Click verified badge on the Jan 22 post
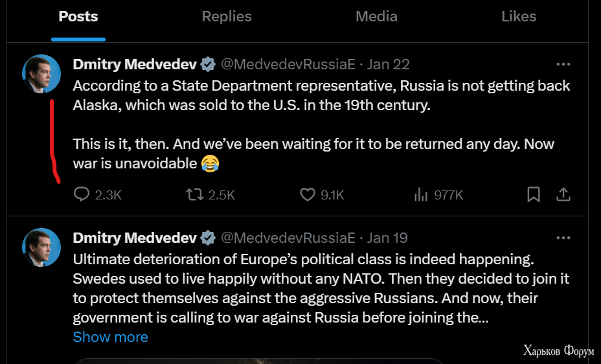 [208, 64]
